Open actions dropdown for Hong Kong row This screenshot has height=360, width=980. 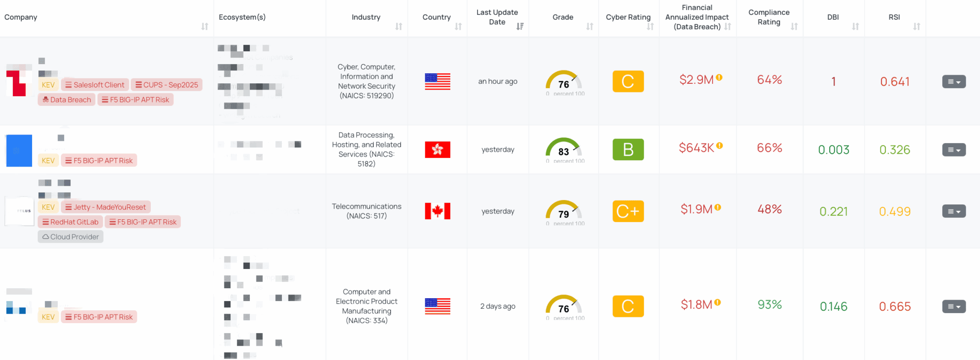click(954, 150)
